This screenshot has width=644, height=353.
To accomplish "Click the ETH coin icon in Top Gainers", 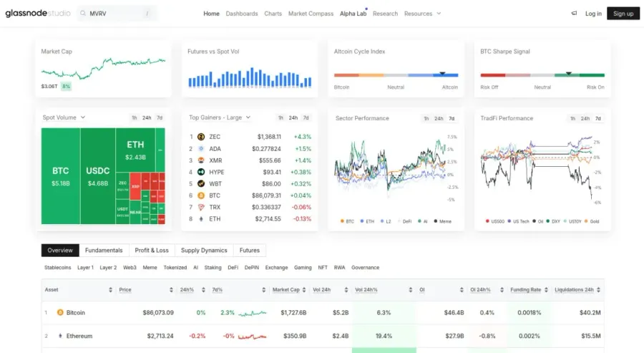I will click(201, 219).
